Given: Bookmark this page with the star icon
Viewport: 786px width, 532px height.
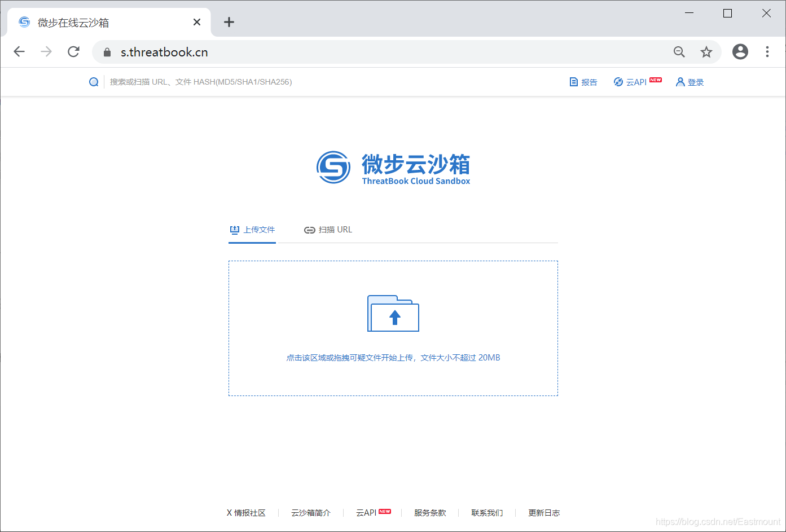Looking at the screenshot, I should (x=706, y=51).
